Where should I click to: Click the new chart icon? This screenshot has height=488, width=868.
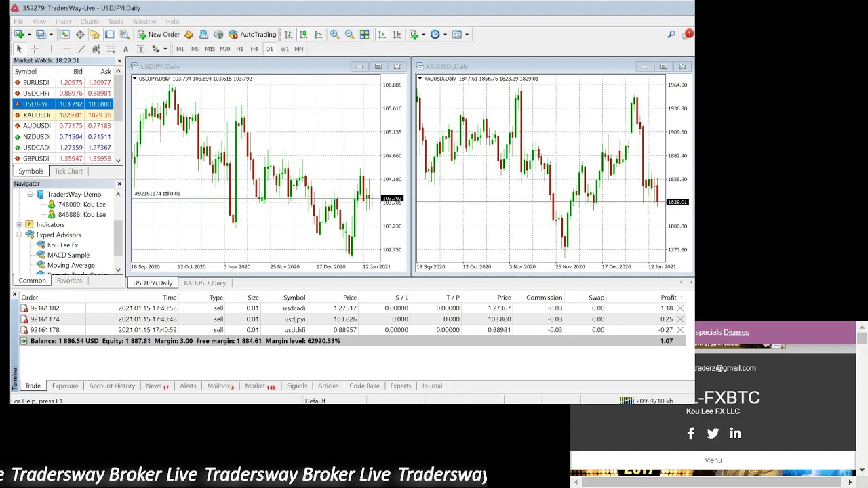[x=19, y=34]
